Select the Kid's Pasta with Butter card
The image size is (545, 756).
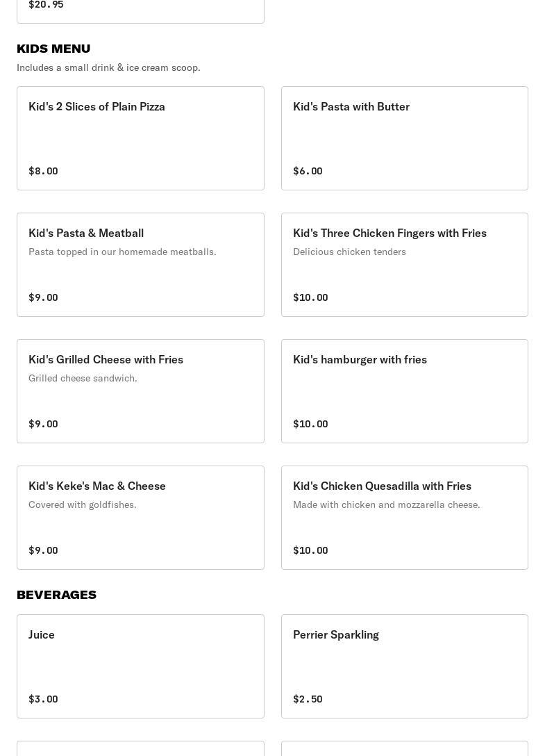point(404,138)
